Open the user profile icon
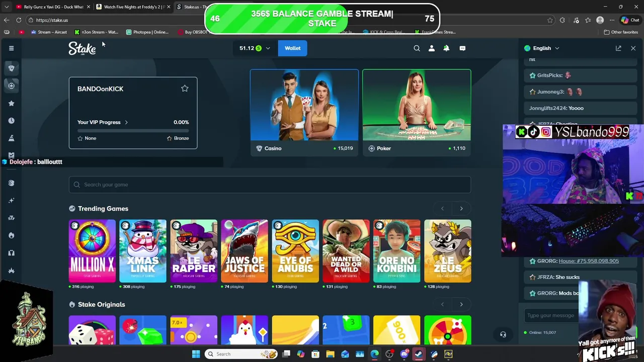 [x=431, y=48]
